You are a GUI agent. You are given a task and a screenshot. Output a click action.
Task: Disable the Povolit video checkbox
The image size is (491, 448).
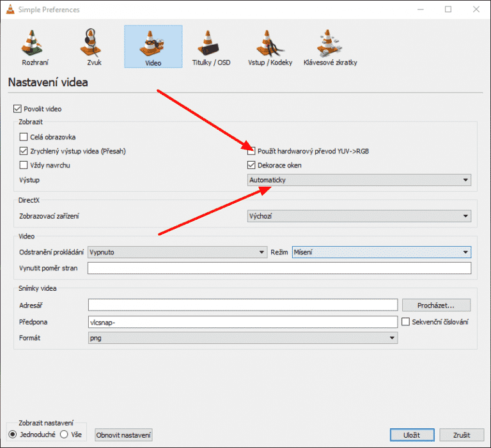17,109
